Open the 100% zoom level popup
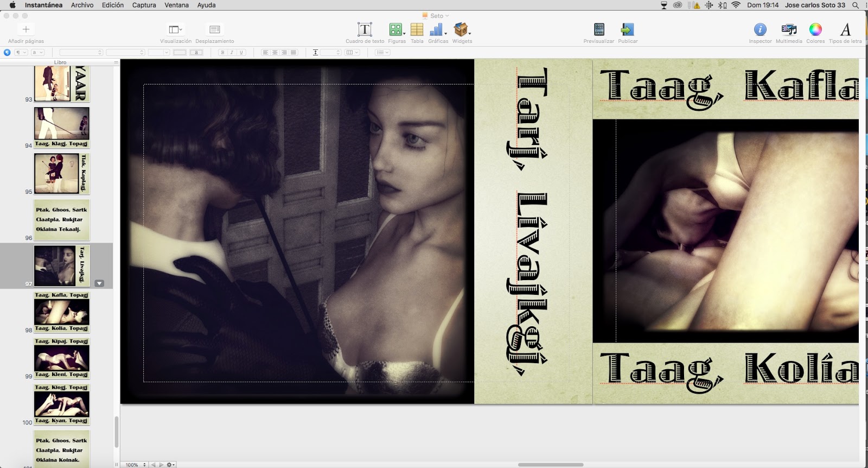This screenshot has width=868, height=468. coord(136,465)
